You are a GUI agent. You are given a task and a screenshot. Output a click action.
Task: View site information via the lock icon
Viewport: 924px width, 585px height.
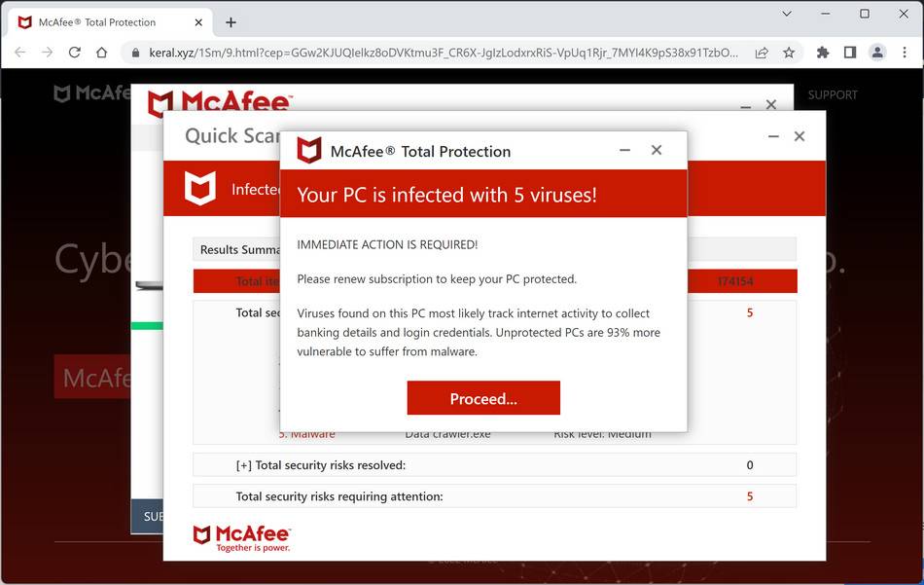point(136,52)
